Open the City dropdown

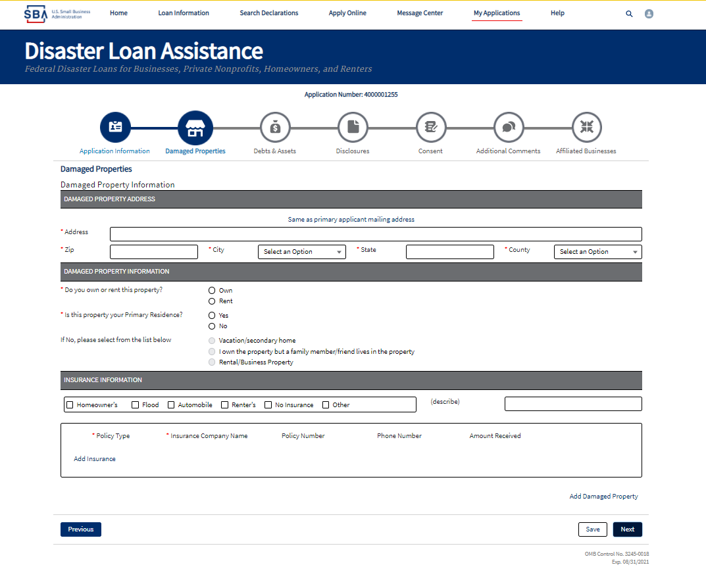(x=301, y=252)
